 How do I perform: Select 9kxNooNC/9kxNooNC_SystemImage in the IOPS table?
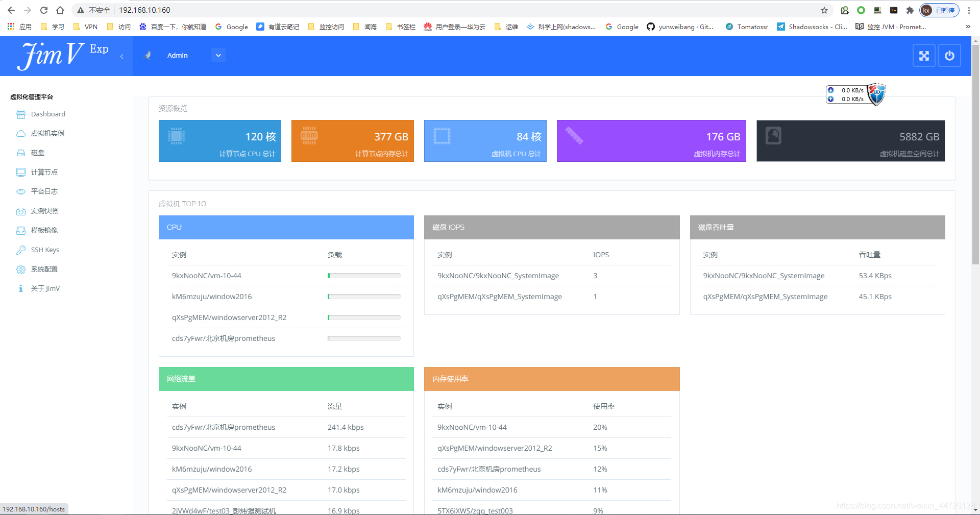click(x=498, y=276)
